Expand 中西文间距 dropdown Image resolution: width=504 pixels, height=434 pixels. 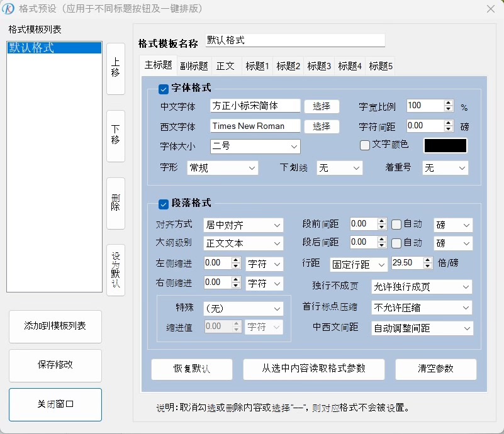point(422,328)
